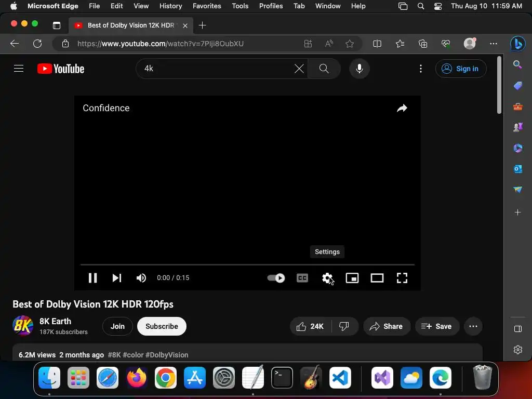
Task: Go back in Edge browser
Action: click(x=15, y=44)
